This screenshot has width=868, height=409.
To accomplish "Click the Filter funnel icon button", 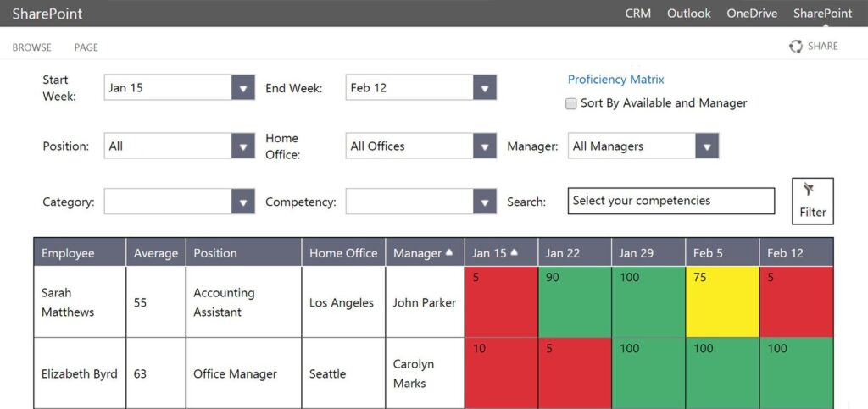I will coord(812,201).
